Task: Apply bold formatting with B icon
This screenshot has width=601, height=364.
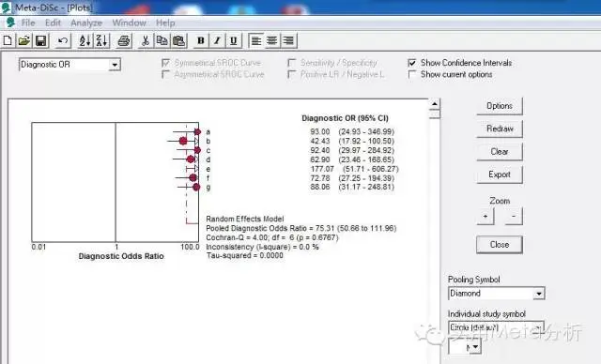Action: 200,40
